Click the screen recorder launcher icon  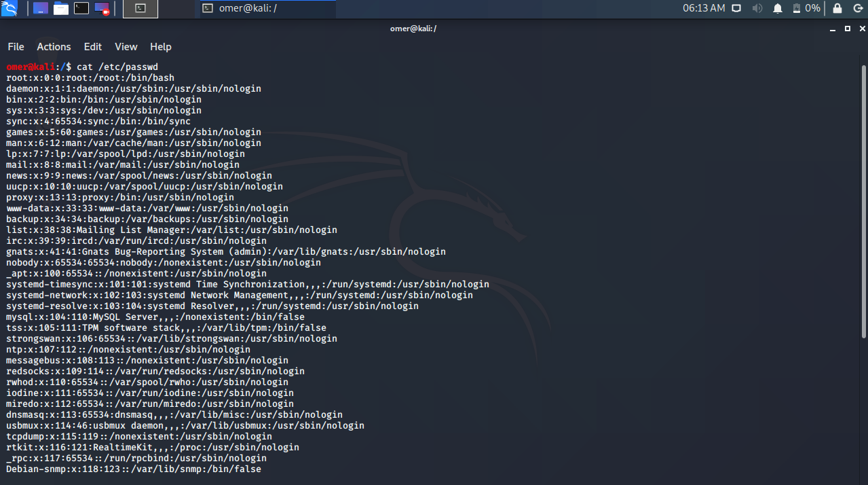click(102, 9)
